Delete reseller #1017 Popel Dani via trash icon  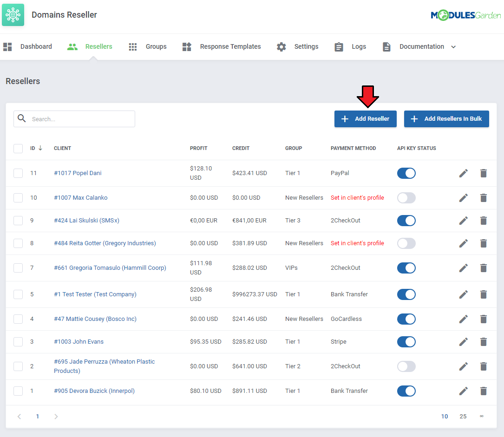click(484, 173)
